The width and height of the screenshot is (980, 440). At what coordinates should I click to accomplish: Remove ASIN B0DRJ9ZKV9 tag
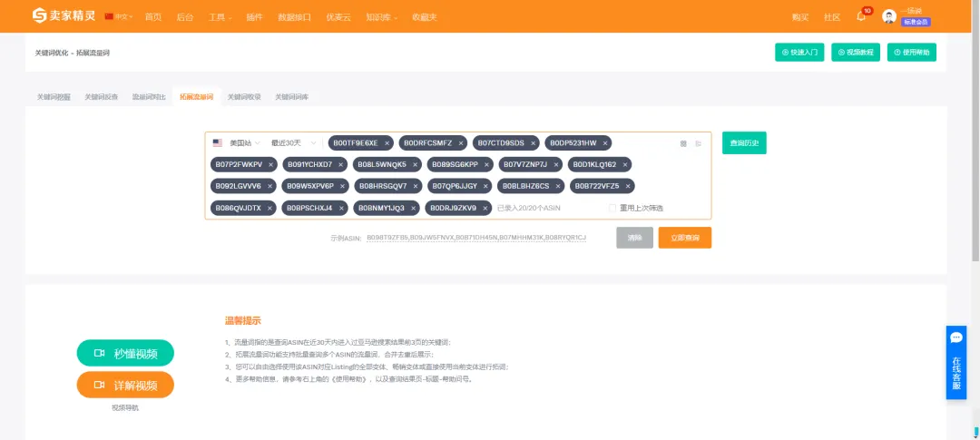pyautogui.click(x=485, y=208)
